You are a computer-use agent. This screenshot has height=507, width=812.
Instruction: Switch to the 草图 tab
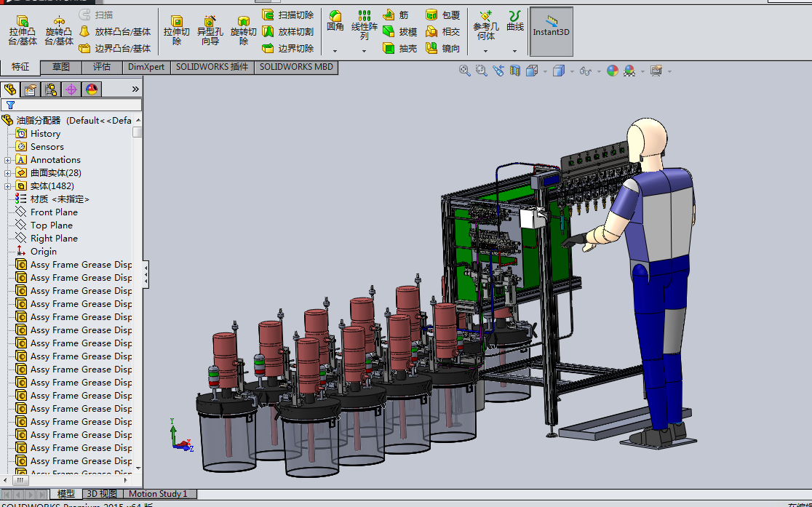61,67
